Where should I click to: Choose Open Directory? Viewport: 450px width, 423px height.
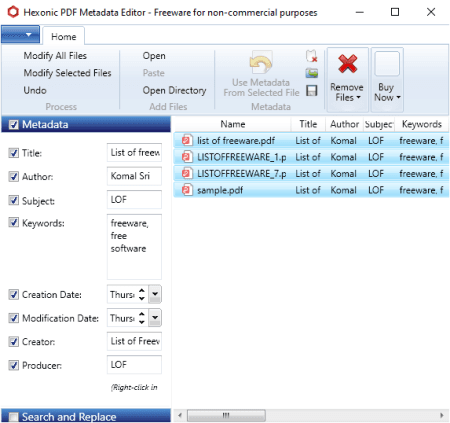coord(174,90)
